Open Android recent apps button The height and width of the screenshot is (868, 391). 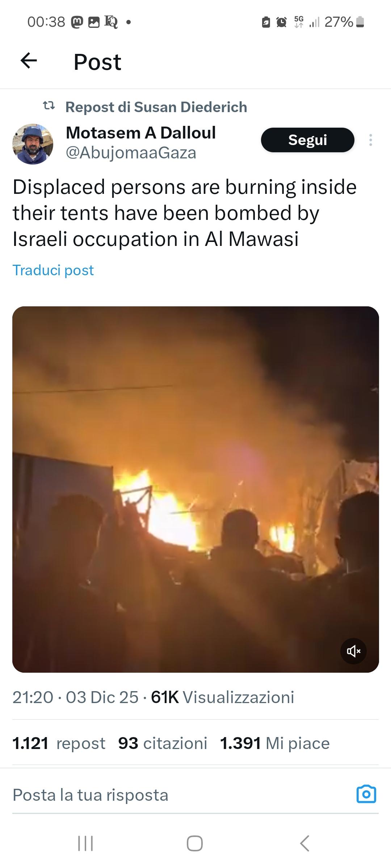[86, 843]
